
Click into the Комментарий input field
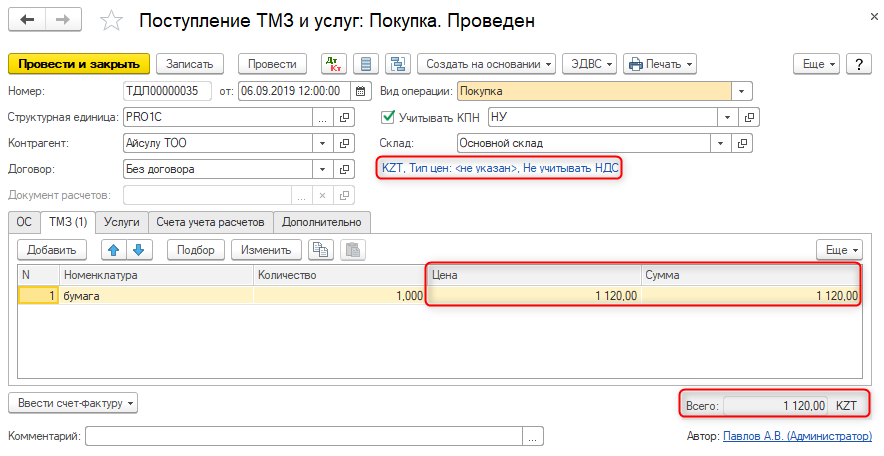point(304,436)
